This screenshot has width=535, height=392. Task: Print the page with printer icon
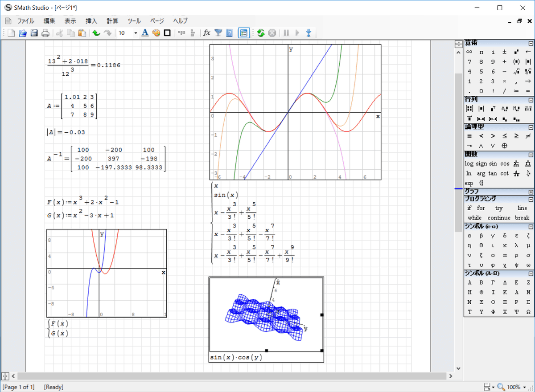pos(45,33)
